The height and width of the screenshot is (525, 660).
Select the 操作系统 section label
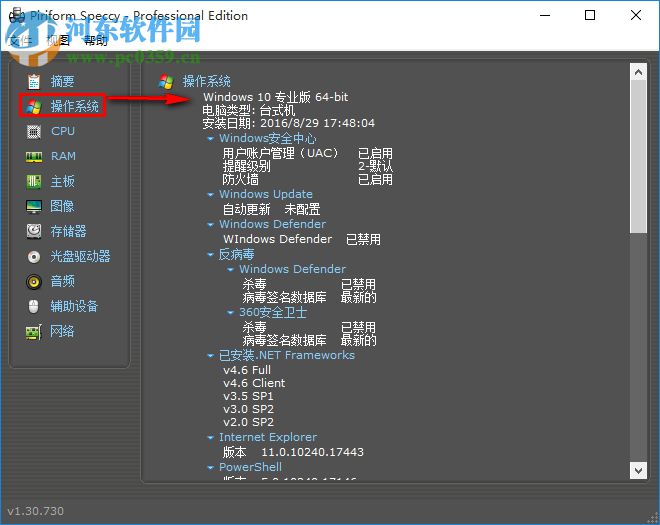pyautogui.click(x=75, y=106)
